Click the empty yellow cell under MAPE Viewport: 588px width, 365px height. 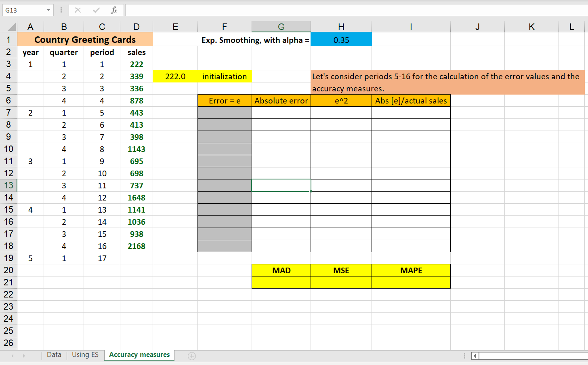(411, 283)
